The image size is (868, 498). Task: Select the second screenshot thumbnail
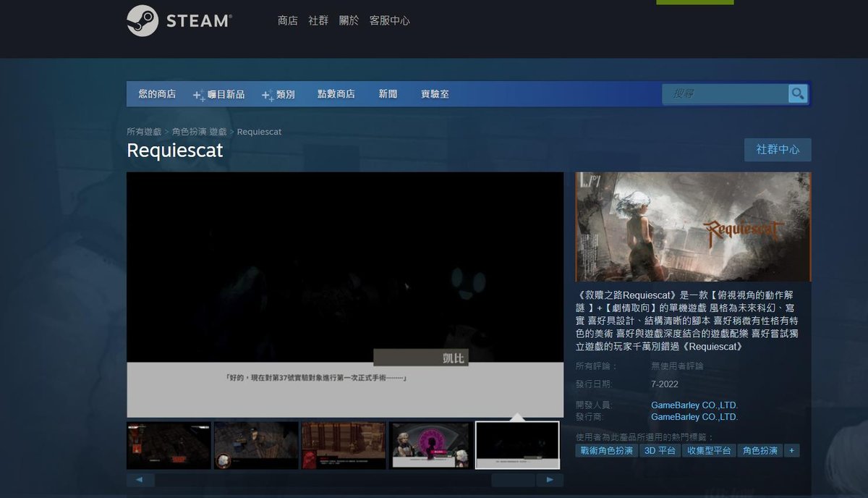tap(256, 445)
